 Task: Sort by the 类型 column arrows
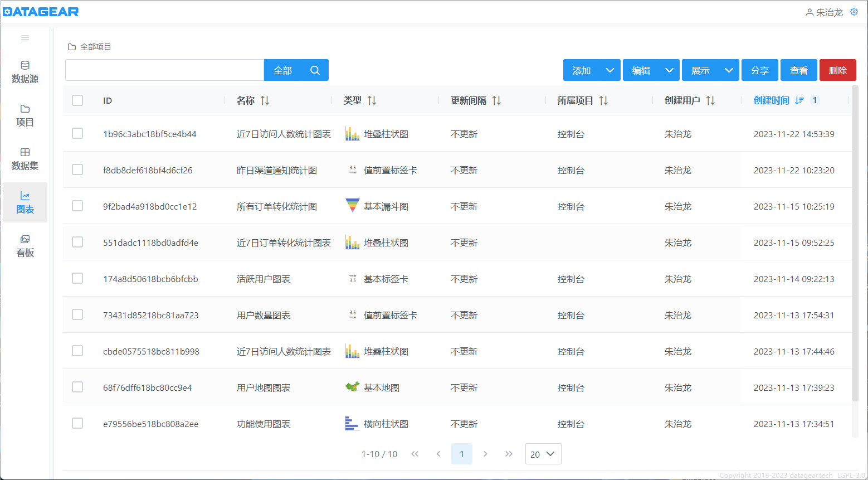click(372, 100)
